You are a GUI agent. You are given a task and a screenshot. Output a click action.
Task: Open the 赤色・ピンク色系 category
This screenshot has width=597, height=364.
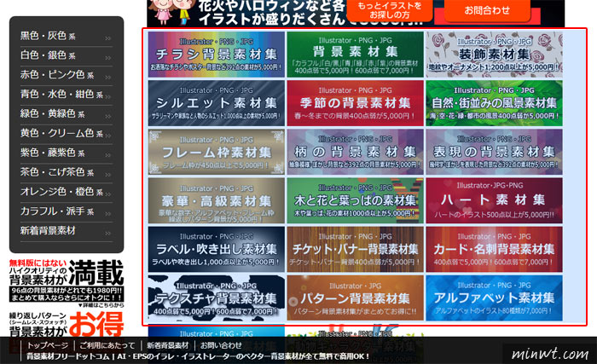67,75
